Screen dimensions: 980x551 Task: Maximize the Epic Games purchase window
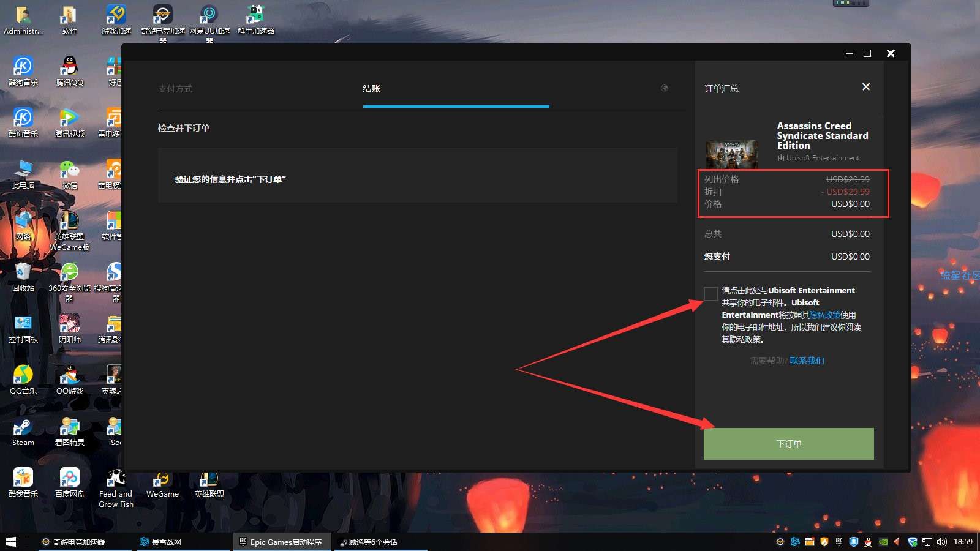tap(867, 53)
